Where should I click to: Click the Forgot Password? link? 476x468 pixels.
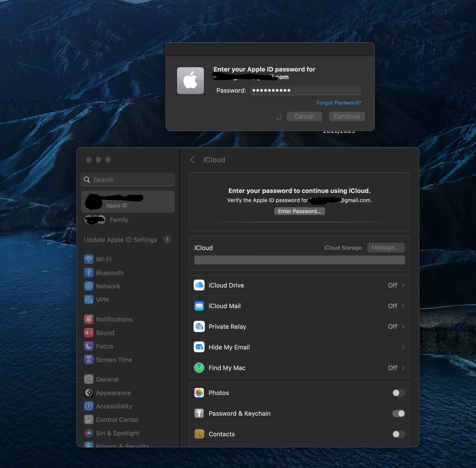point(338,103)
